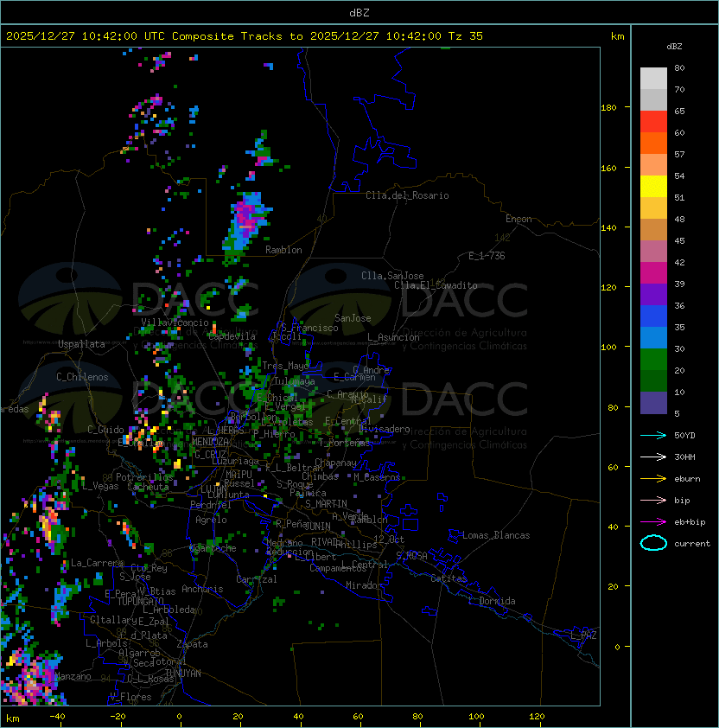Click the brown 45-48 dBZ swatch
This screenshot has width=719, height=728.
tap(653, 230)
